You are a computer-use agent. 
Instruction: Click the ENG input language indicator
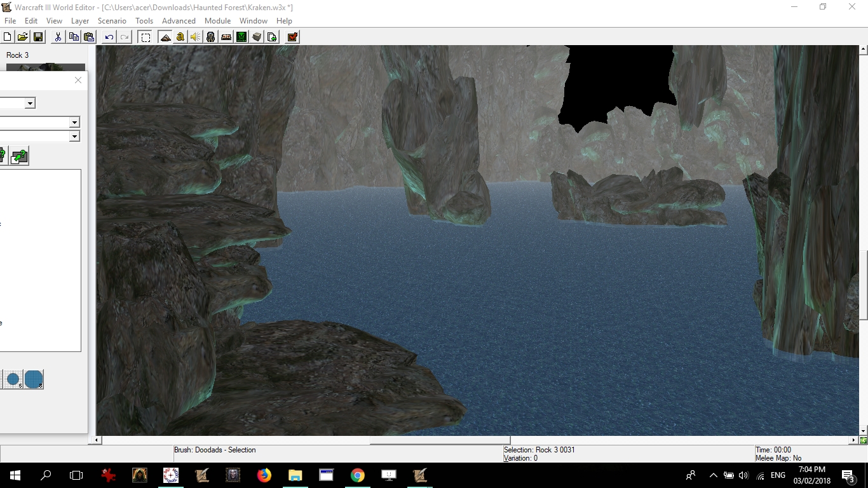[778, 475]
